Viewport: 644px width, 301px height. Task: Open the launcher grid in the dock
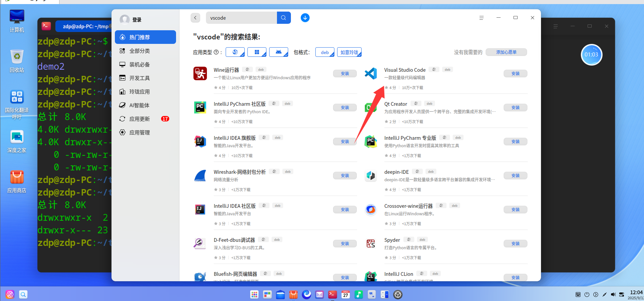(254, 295)
